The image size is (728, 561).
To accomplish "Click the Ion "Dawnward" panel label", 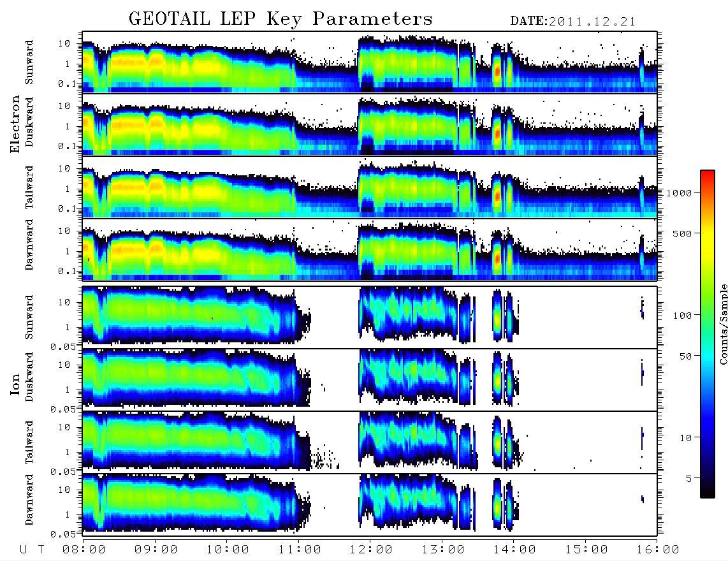I will pos(29,500).
